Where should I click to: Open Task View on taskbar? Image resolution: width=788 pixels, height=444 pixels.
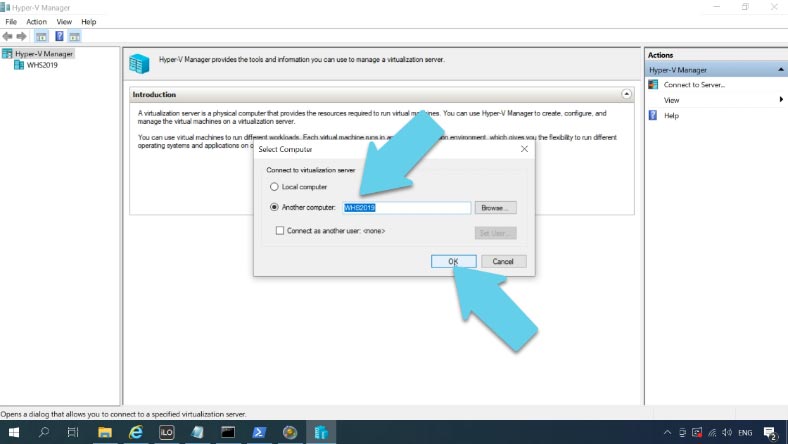[x=73, y=432]
